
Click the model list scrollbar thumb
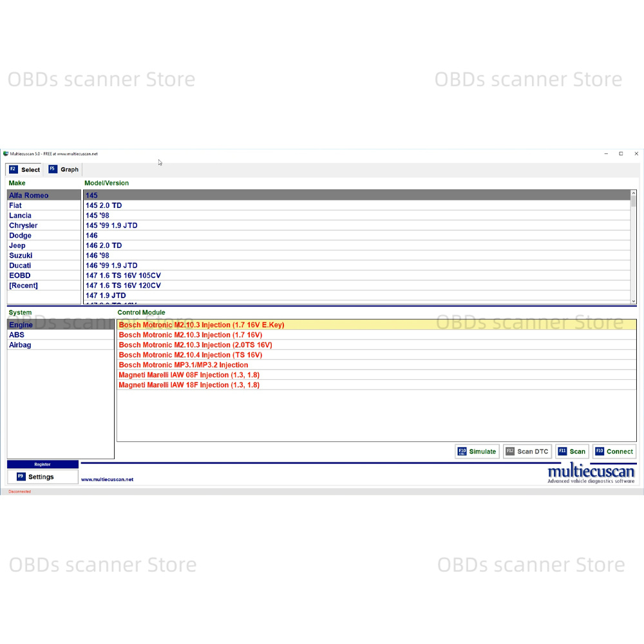click(634, 201)
